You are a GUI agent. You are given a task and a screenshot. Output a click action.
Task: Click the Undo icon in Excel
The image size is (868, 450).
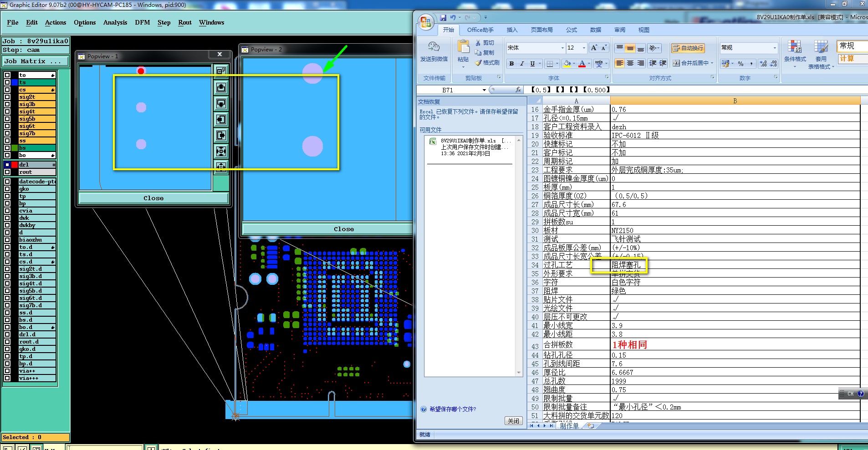[x=453, y=17]
